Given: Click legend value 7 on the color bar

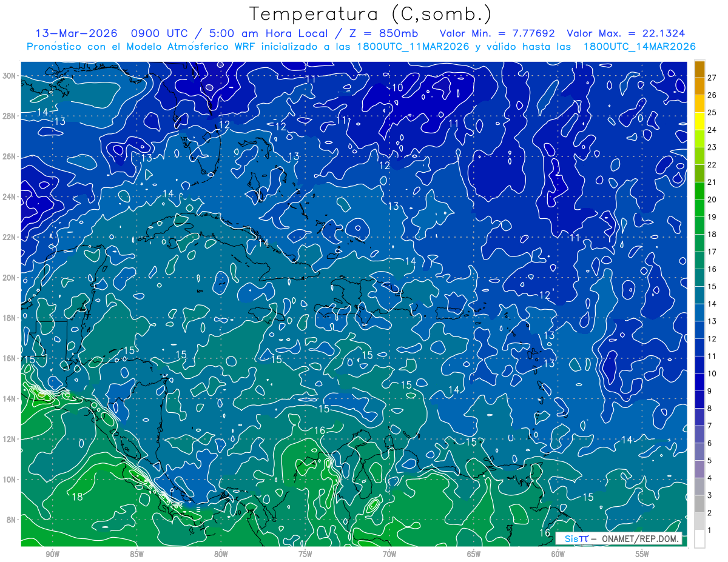Looking at the screenshot, I should tap(710, 426).
